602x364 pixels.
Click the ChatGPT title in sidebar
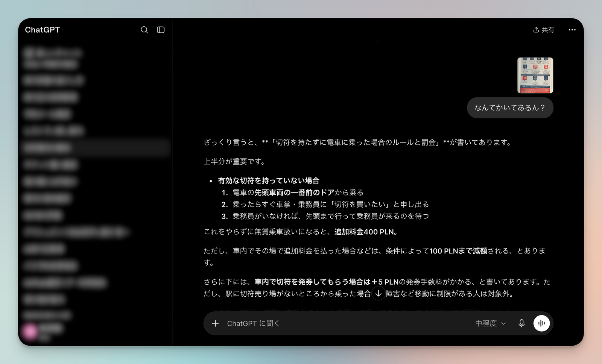43,30
